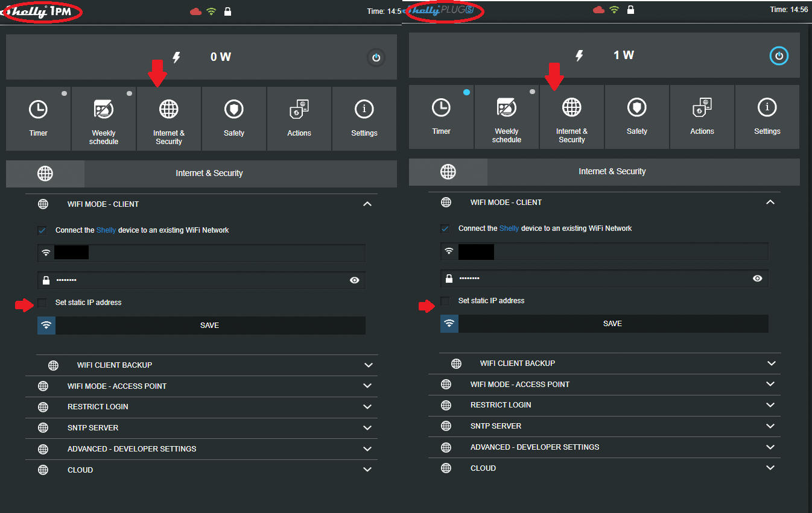Toggle connect to existing WiFi checkbox, Shelly 1PM
Screen dimensions: 812x513
(x=42, y=230)
